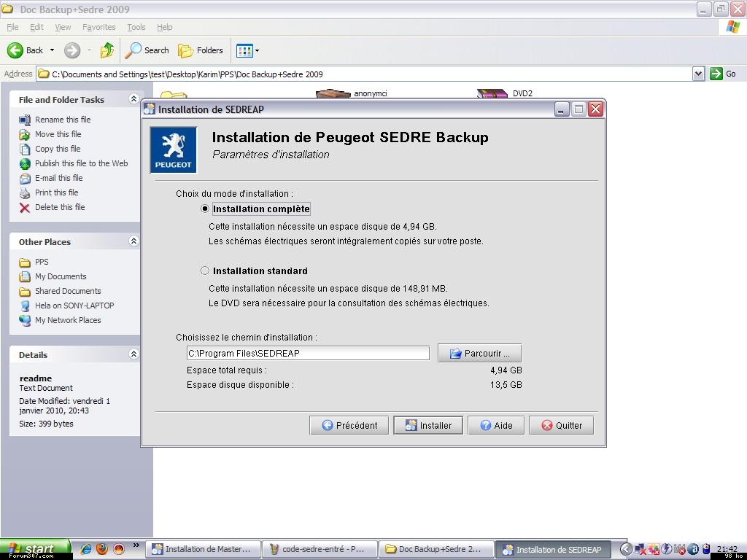Open the Views dropdown in toolbar

248,50
